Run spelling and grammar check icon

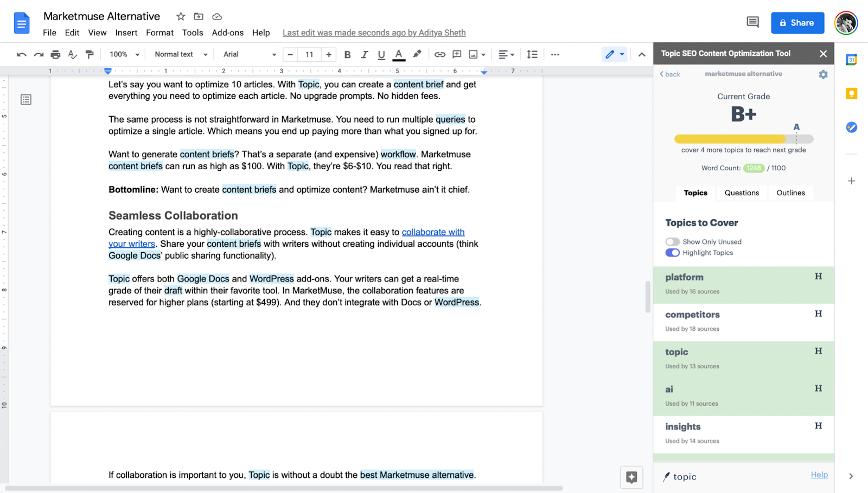pos(72,54)
